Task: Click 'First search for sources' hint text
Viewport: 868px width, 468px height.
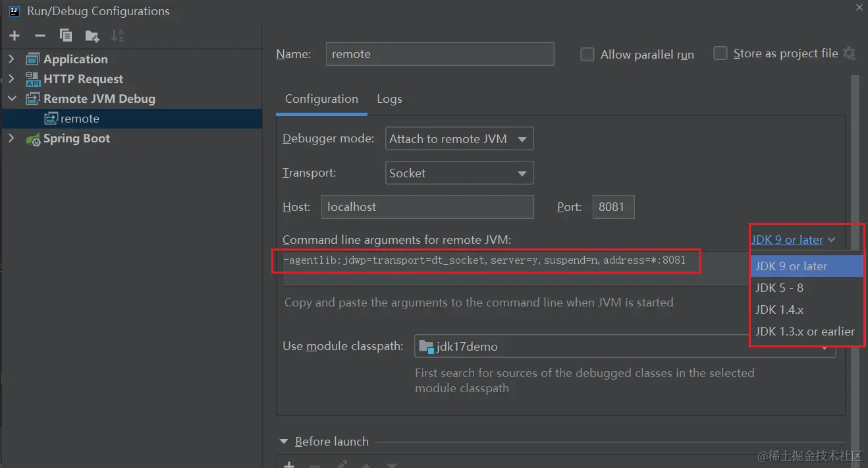Action: (x=584, y=380)
